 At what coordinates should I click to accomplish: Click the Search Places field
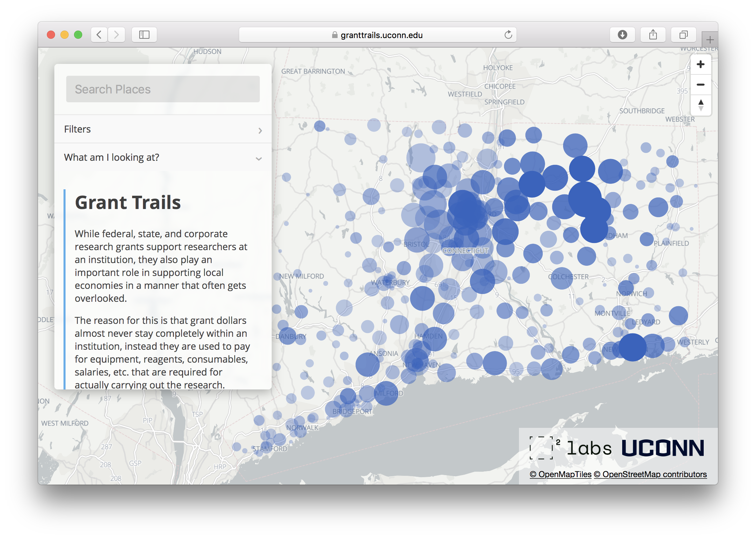click(163, 89)
